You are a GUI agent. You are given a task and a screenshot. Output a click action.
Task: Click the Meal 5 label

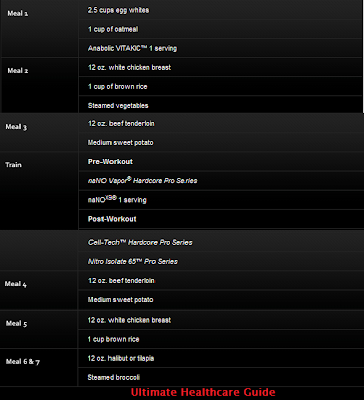point(16,323)
